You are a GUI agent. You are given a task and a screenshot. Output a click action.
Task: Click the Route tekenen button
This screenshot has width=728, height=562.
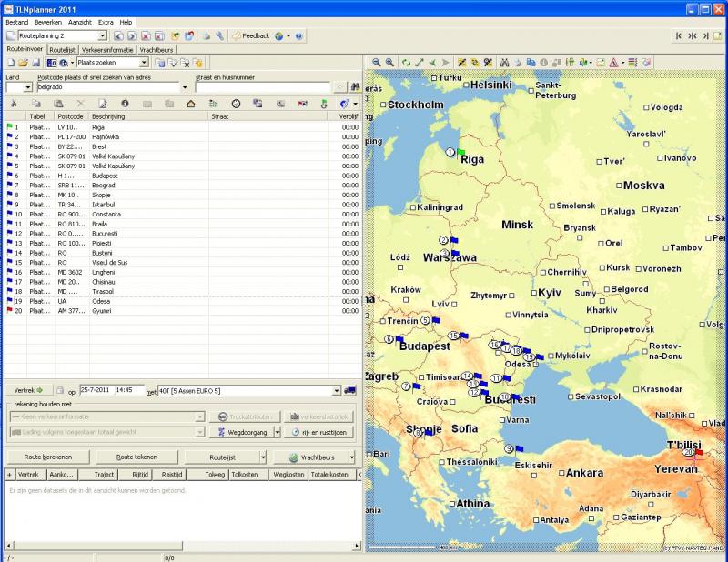[x=136, y=457]
